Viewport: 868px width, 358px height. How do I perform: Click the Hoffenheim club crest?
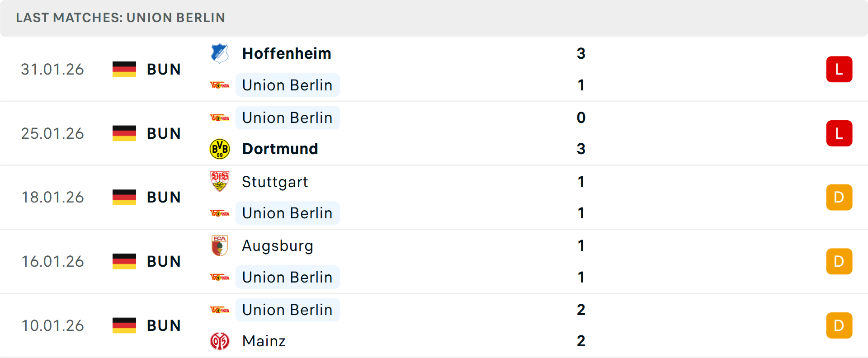coord(220,53)
